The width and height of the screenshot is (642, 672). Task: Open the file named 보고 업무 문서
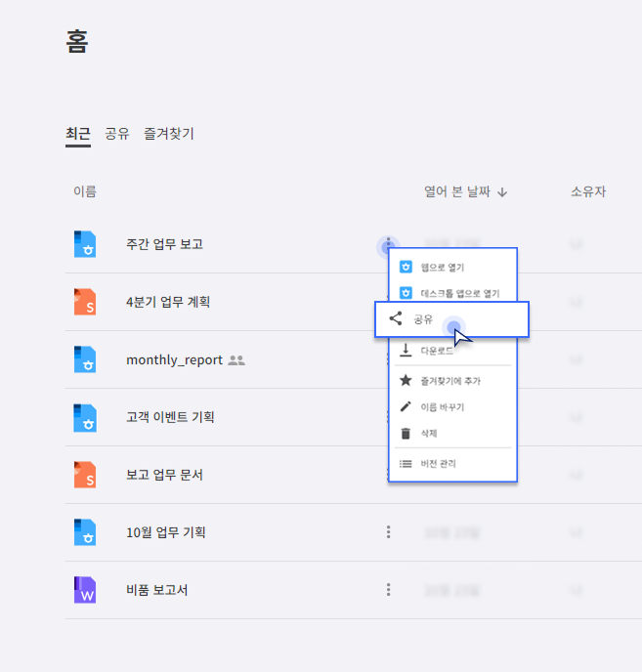(x=165, y=475)
